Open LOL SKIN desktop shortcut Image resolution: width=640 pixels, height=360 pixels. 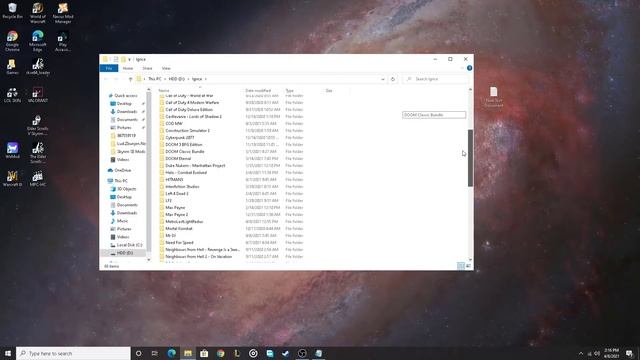12,95
